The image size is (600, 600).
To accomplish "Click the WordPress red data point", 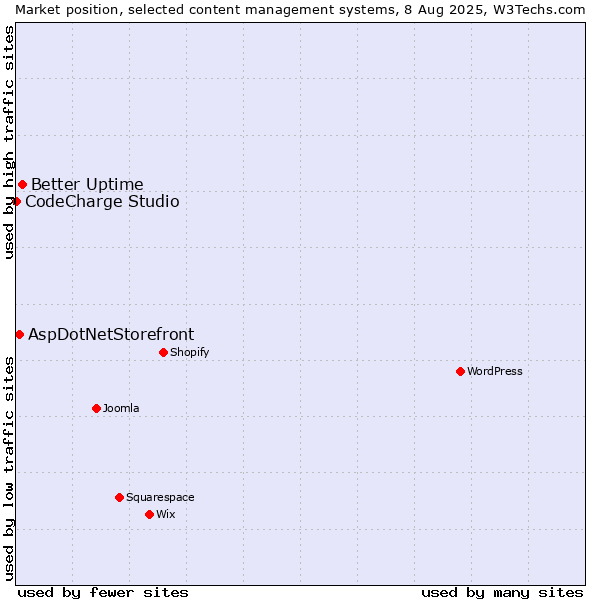I will pyautogui.click(x=460, y=372).
